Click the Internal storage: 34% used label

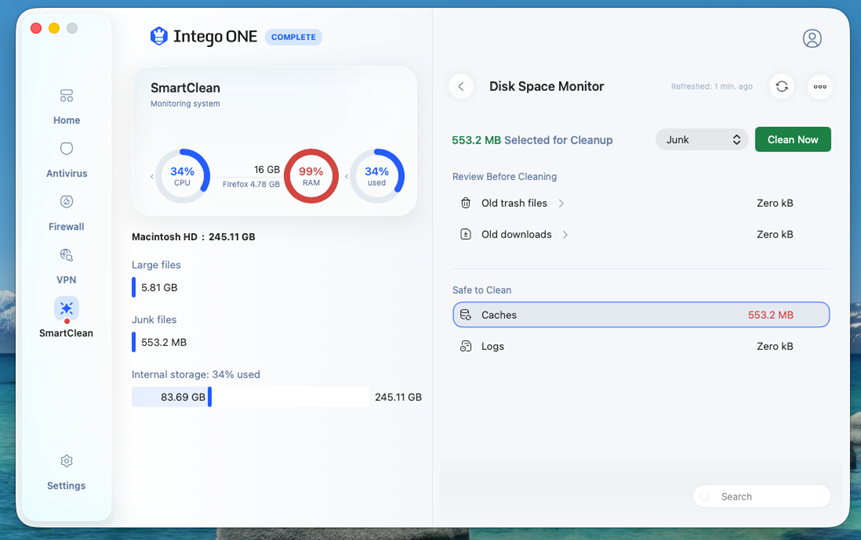(195, 375)
